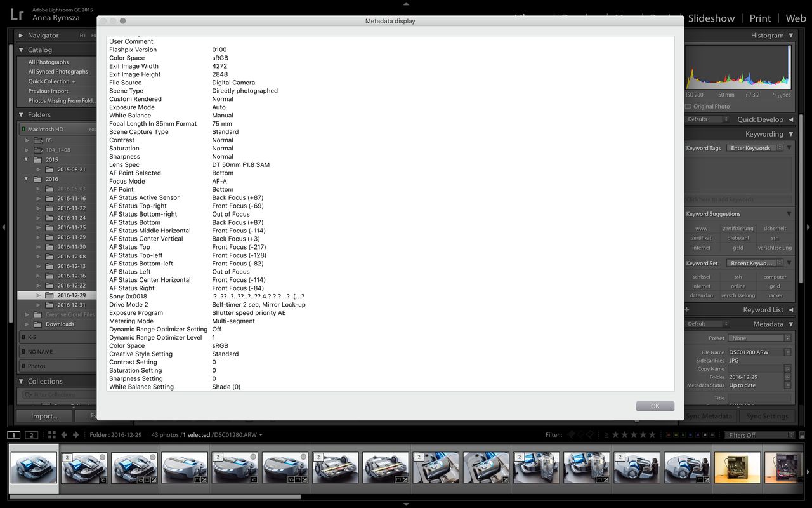Add a keyword with the plus icon
The height and width of the screenshot is (508, 812).
tap(686, 310)
